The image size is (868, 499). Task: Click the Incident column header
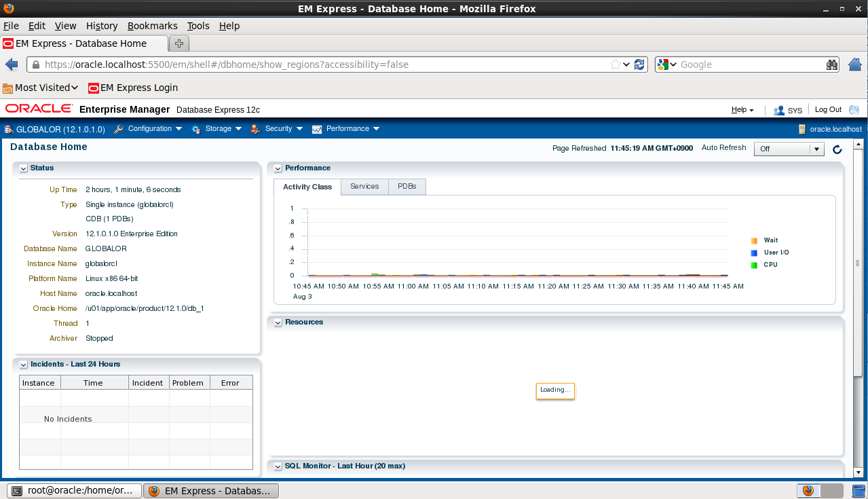pyautogui.click(x=148, y=383)
